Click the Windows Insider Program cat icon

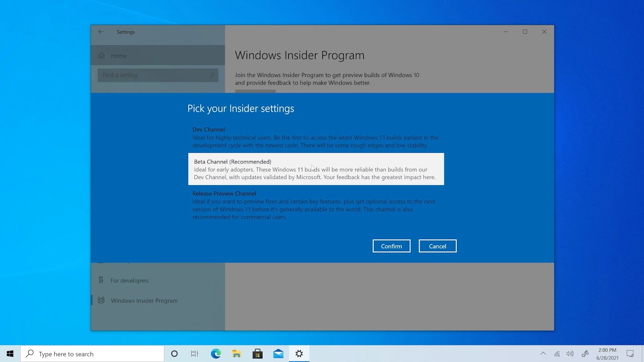[x=101, y=300]
